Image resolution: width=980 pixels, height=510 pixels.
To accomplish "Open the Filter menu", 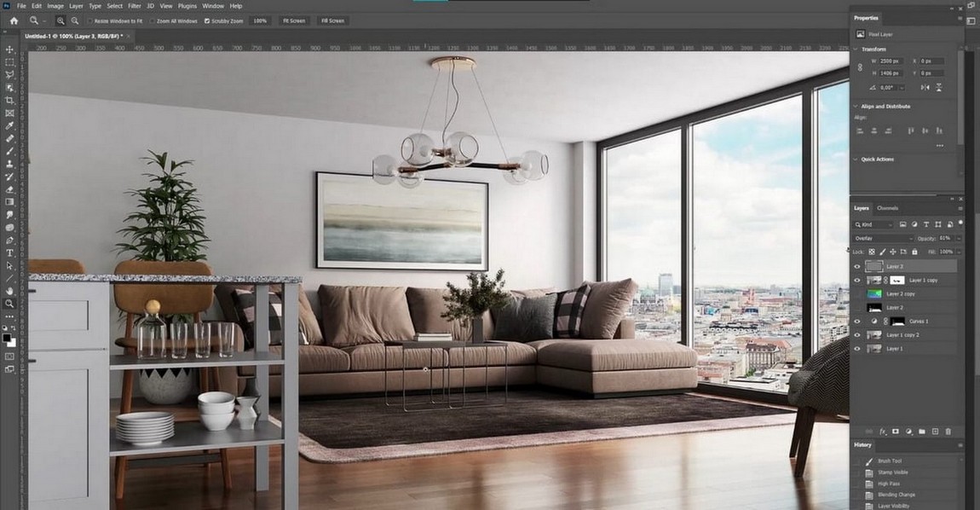I will point(134,5).
